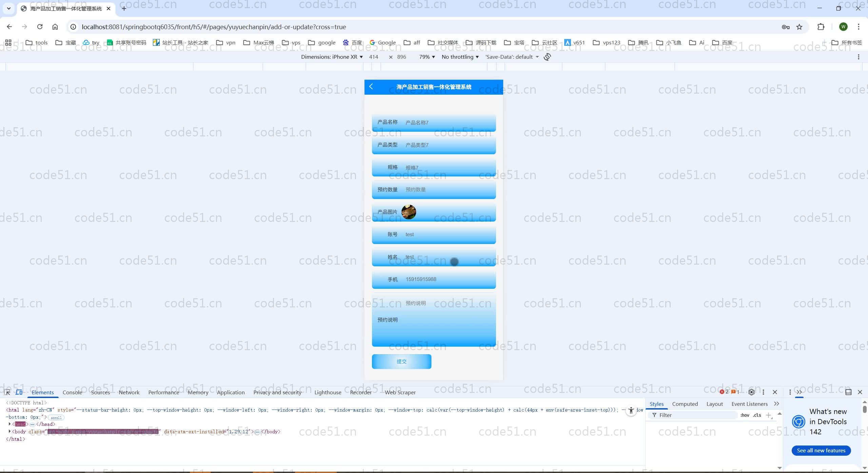Click the add new style rule plus icon
Viewport: 868px width, 473px height.
click(x=769, y=415)
